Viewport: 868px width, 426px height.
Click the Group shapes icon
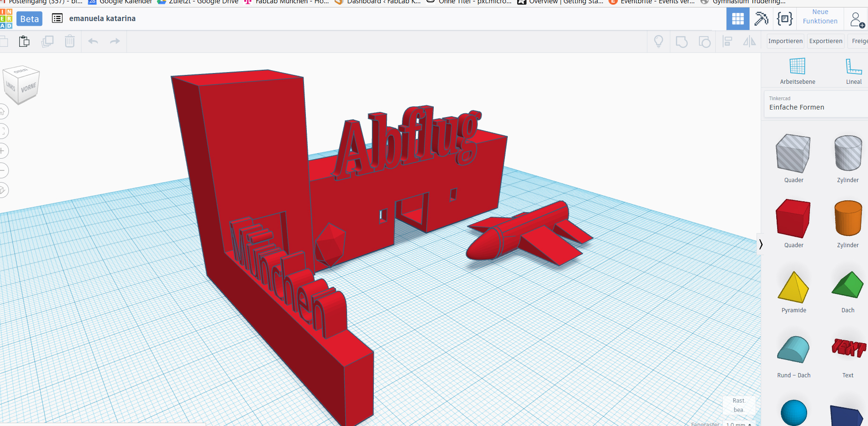pyautogui.click(x=682, y=42)
